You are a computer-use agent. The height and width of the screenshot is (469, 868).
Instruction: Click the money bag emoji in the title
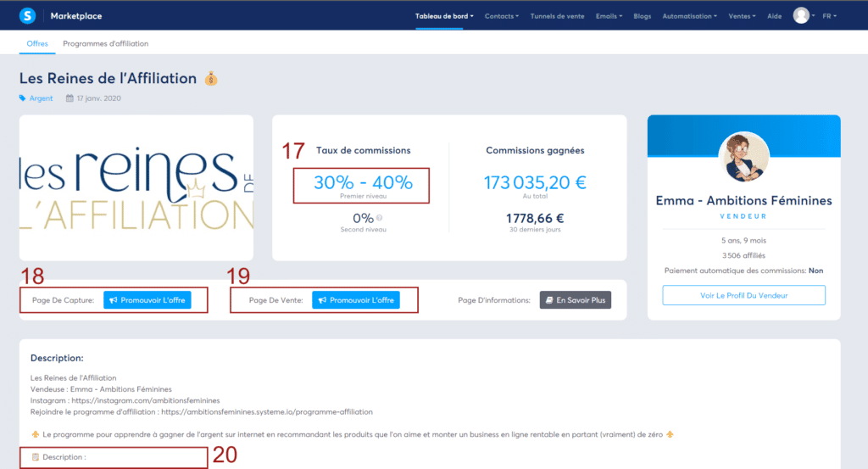click(x=211, y=79)
